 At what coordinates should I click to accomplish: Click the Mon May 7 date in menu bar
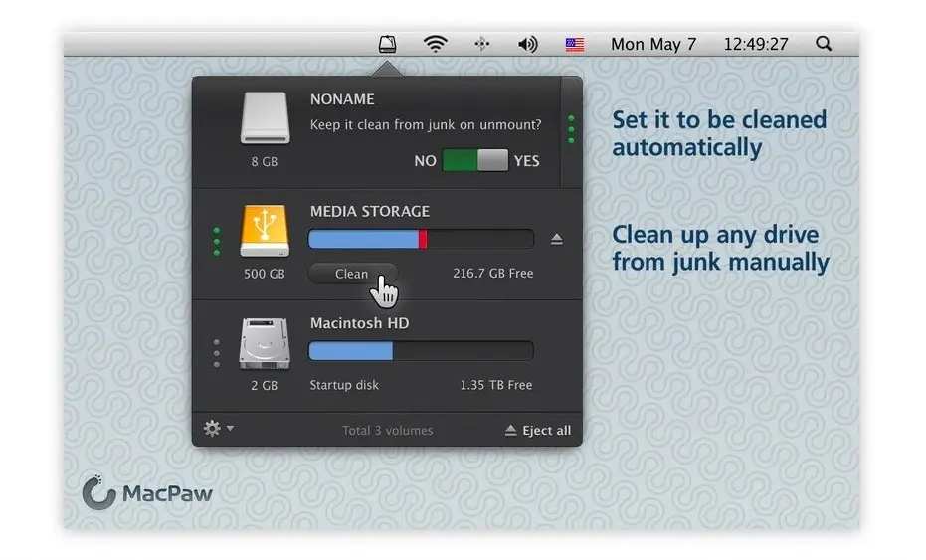point(653,45)
